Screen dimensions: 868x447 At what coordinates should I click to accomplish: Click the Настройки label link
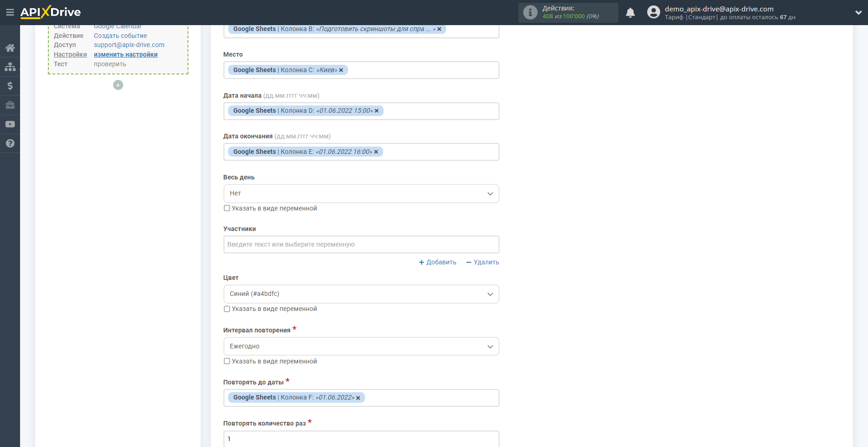coord(70,54)
